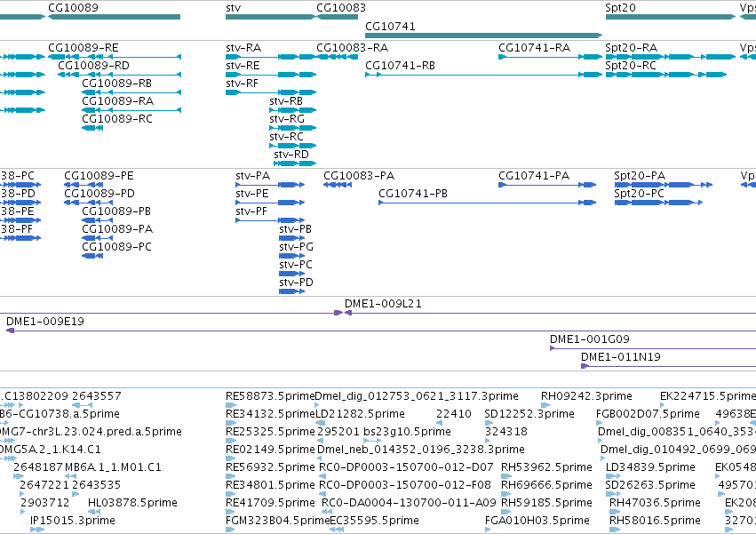
Task: Select the stv-PC protein
Action: (x=291, y=274)
